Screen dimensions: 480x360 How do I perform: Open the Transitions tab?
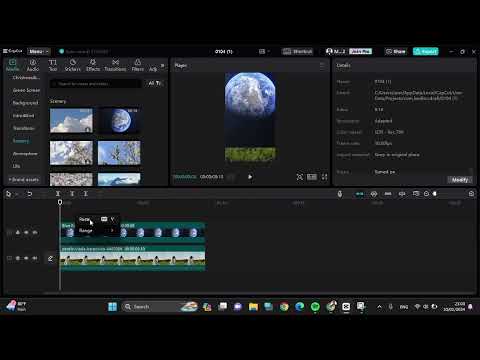115,65
